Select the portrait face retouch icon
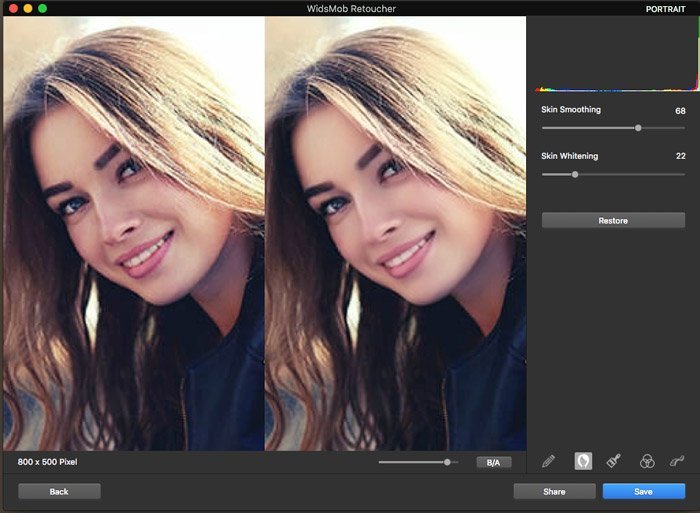This screenshot has width=700, height=513. [583, 461]
